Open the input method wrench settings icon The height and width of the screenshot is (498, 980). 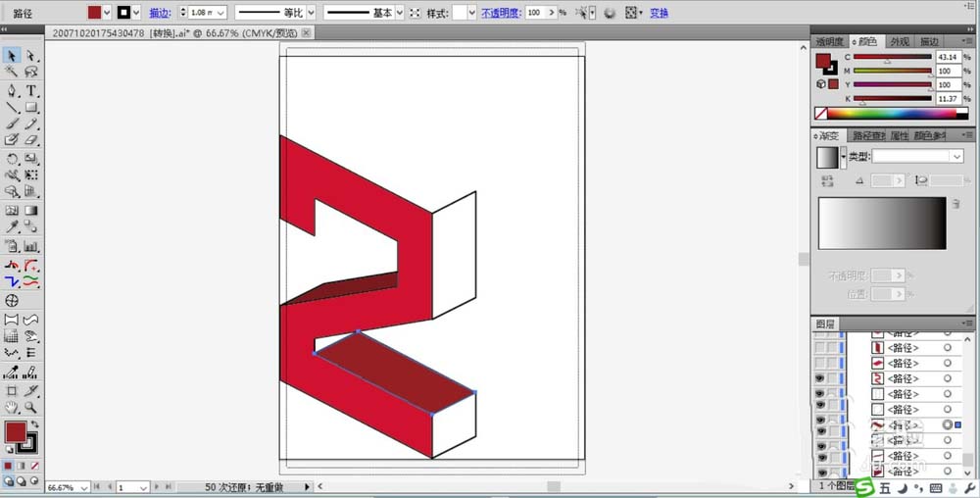970,488
